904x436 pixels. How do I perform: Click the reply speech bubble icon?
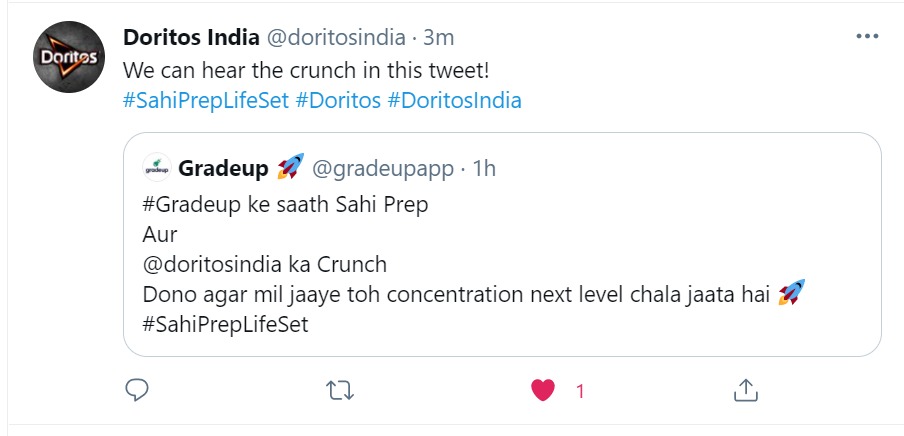pyautogui.click(x=138, y=391)
